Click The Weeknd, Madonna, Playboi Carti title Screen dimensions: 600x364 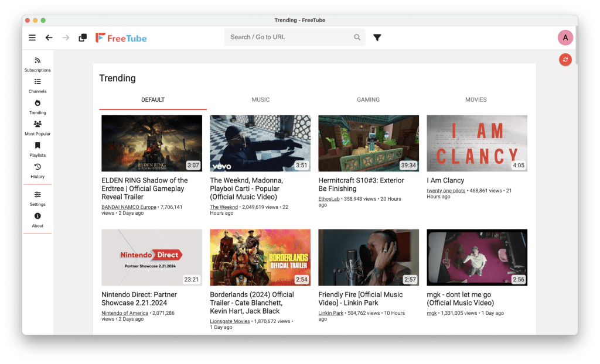(x=247, y=188)
